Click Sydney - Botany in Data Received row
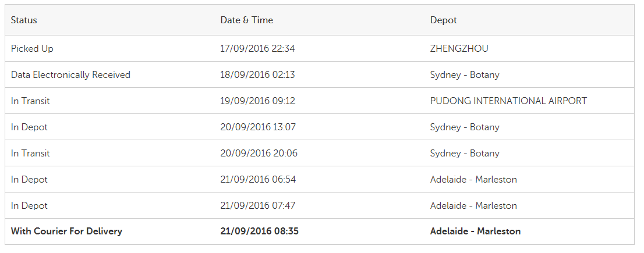This screenshot has height=253, width=644. pos(465,74)
